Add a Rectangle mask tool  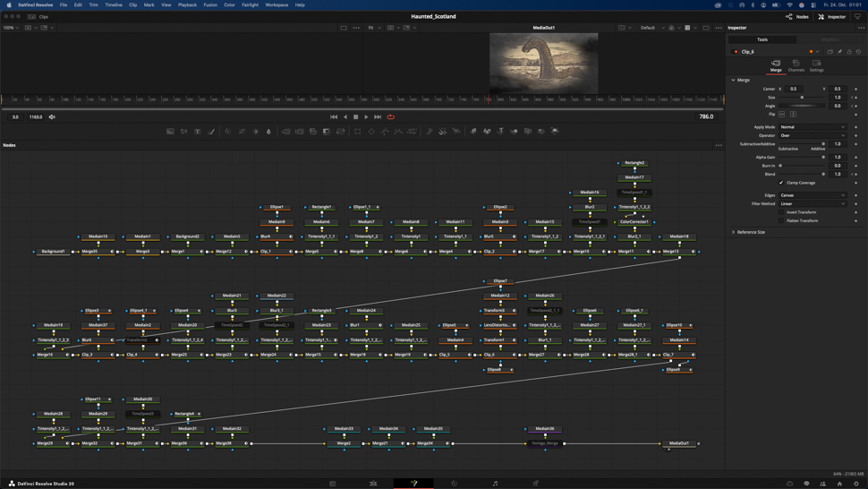(358, 132)
